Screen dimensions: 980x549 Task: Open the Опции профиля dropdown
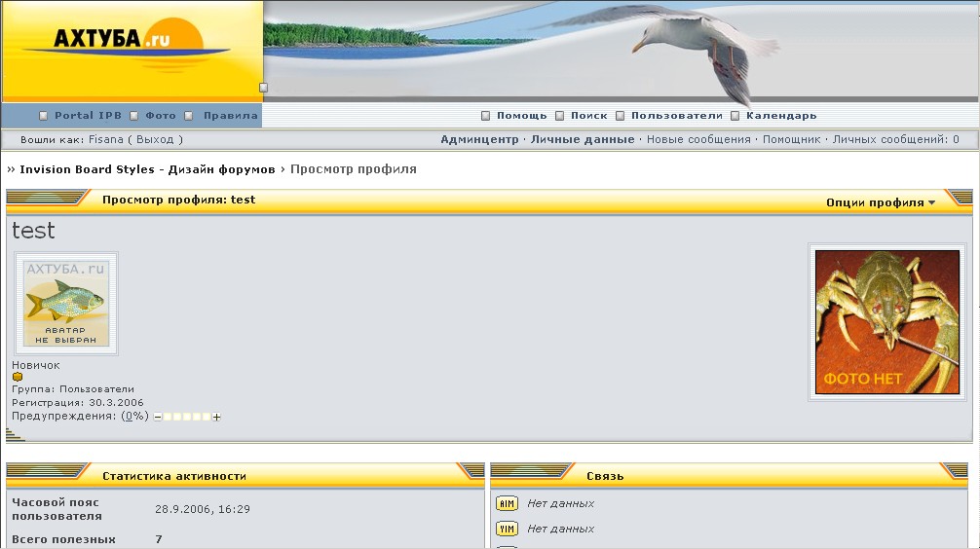[x=880, y=202]
